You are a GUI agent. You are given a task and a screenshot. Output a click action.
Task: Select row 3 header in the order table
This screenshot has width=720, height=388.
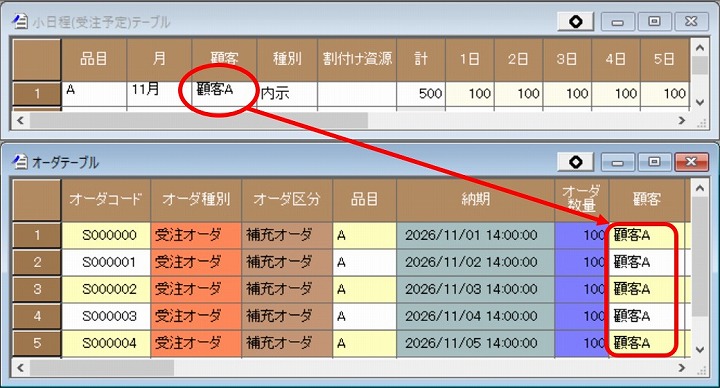click(37, 289)
